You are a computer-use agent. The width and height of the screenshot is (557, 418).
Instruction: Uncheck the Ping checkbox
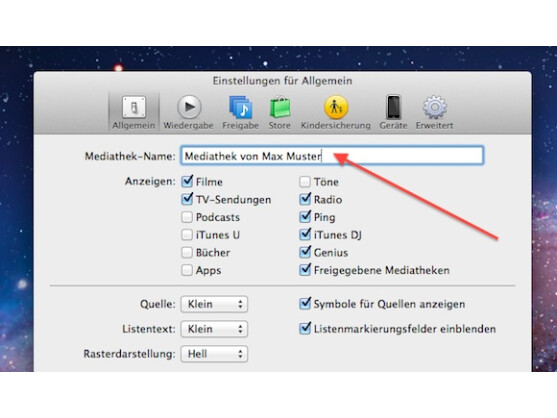[x=305, y=217]
